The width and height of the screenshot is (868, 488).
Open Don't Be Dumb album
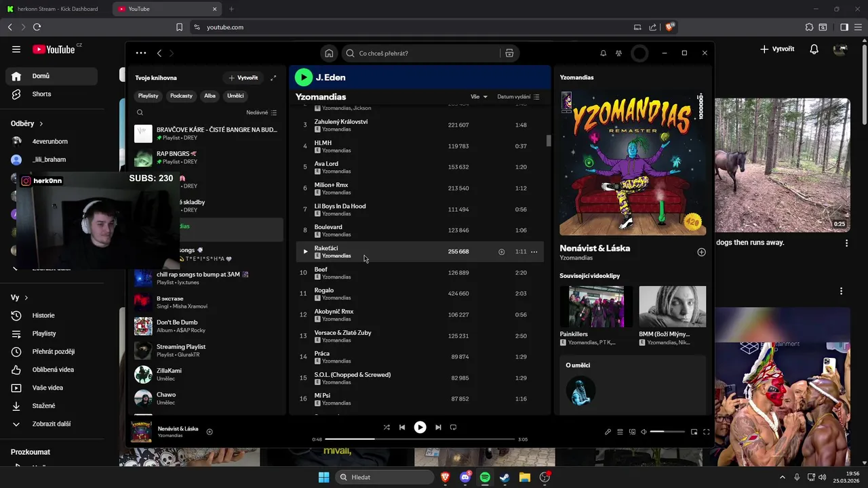point(208,326)
